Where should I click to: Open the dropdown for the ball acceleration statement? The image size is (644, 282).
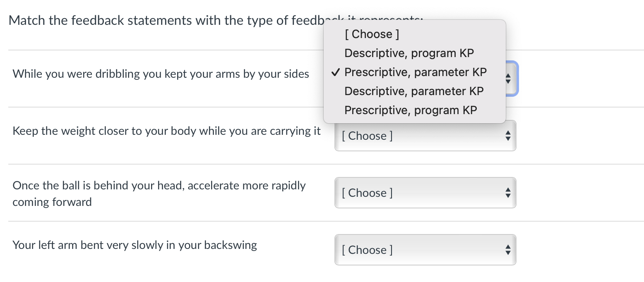coord(425,193)
